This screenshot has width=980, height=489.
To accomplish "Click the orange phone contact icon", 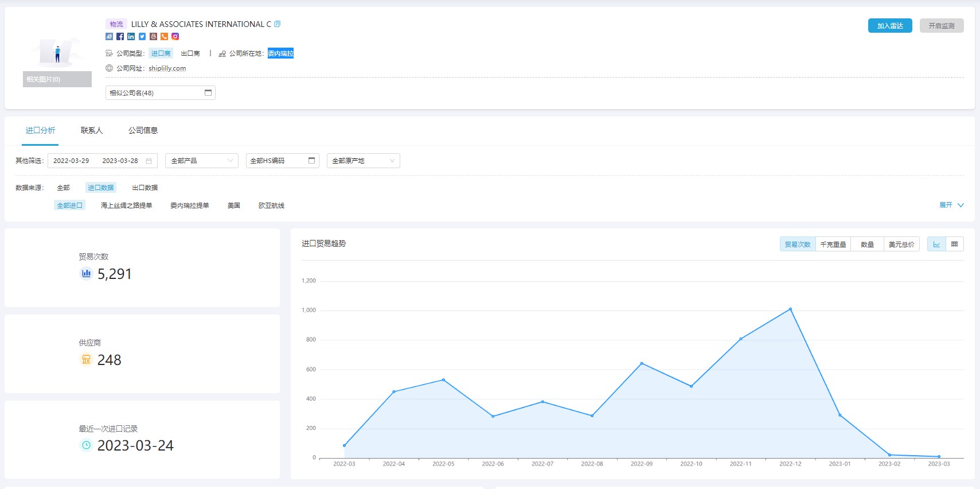I will [164, 36].
